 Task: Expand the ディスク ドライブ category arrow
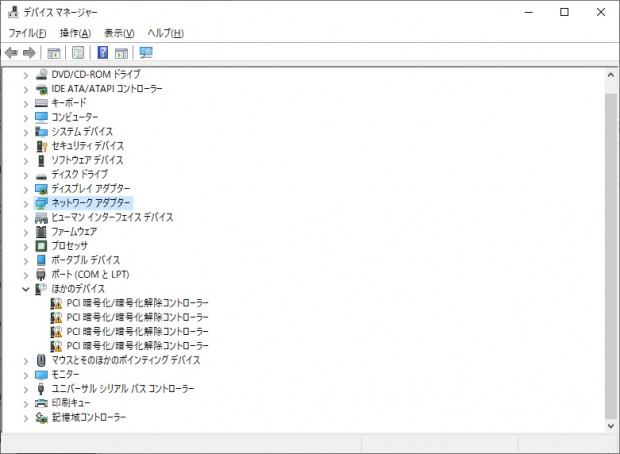click(x=26, y=175)
